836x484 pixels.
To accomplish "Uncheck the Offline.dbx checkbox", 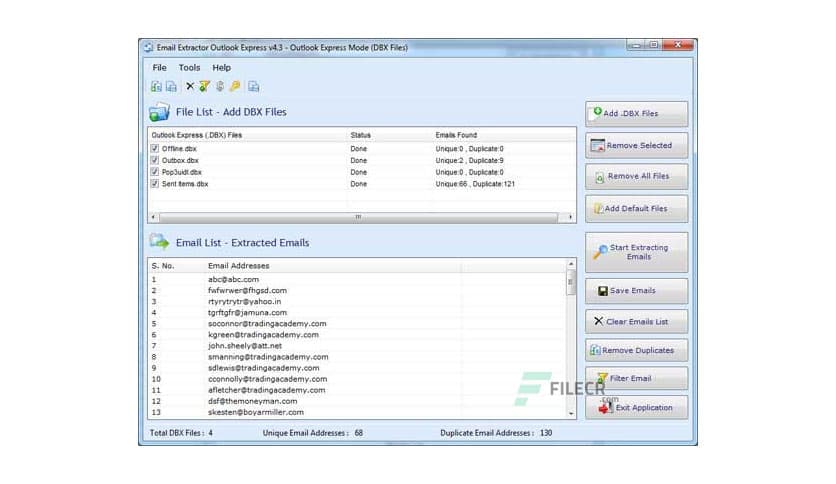I will click(155, 148).
